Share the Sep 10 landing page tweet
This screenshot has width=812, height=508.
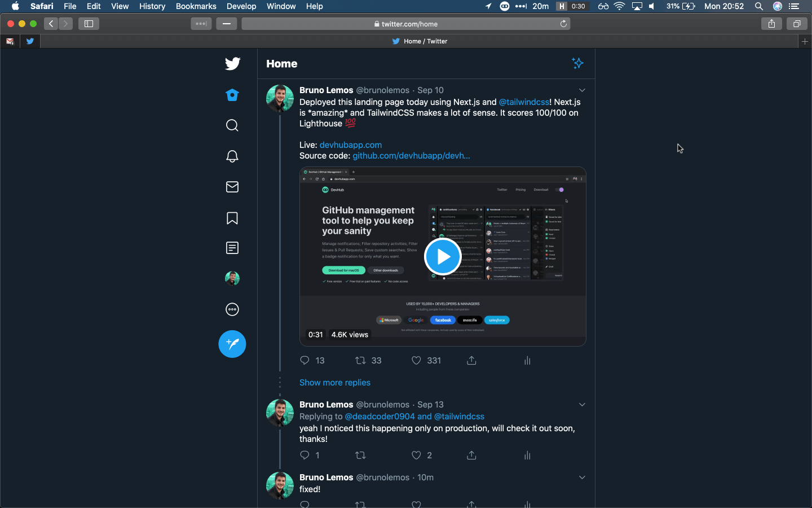[472, 360]
